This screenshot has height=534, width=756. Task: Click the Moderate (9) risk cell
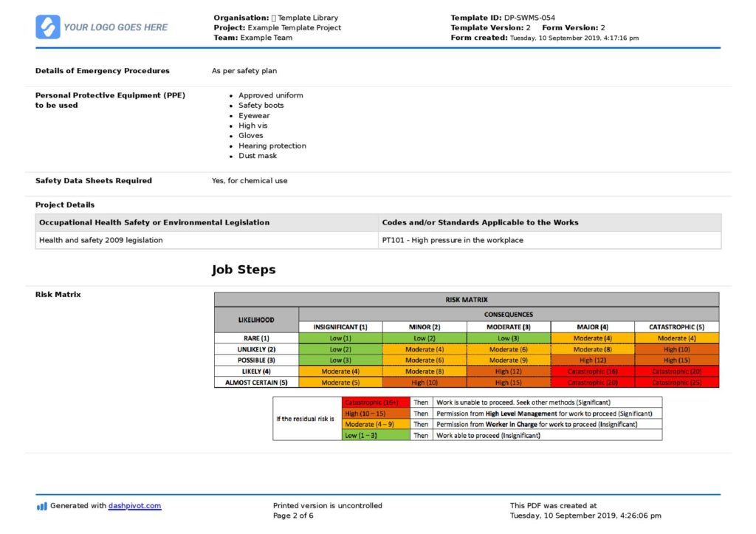click(509, 360)
